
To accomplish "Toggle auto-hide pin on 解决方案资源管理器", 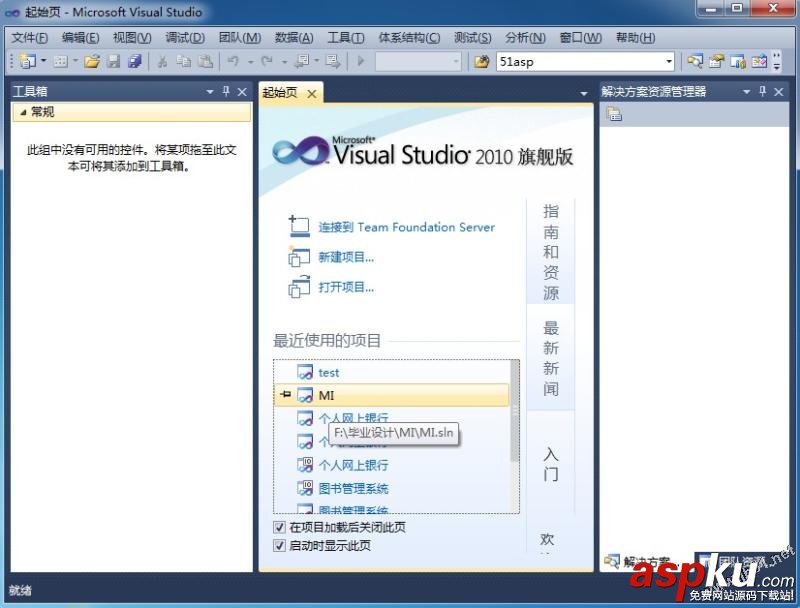I will [763, 92].
